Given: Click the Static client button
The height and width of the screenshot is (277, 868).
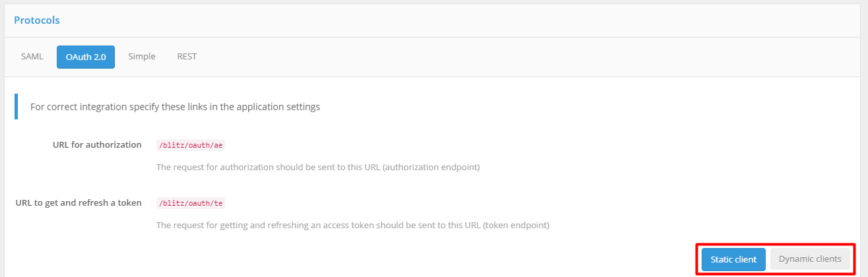Looking at the screenshot, I should (x=733, y=260).
